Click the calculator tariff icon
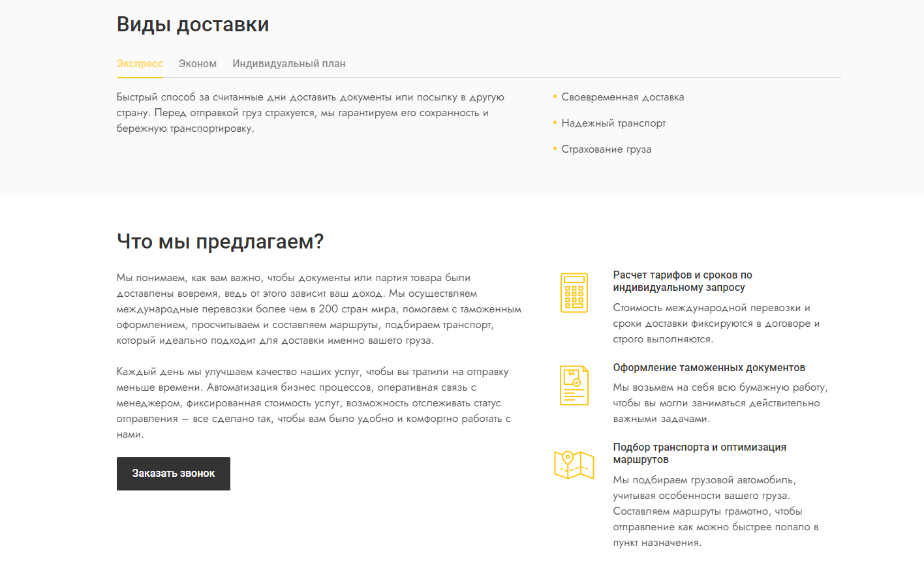 [x=574, y=293]
